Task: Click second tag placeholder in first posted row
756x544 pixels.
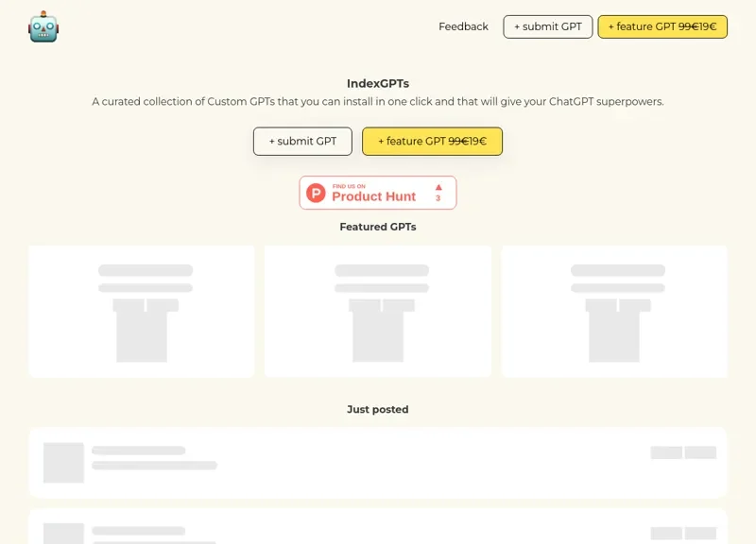Action: pos(700,452)
